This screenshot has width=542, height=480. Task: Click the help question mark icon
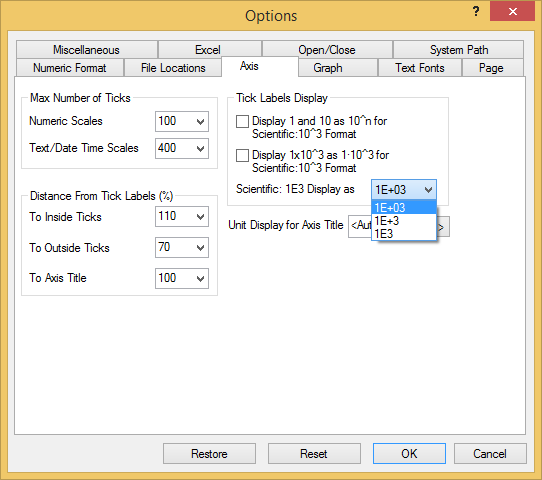pyautogui.click(x=476, y=12)
